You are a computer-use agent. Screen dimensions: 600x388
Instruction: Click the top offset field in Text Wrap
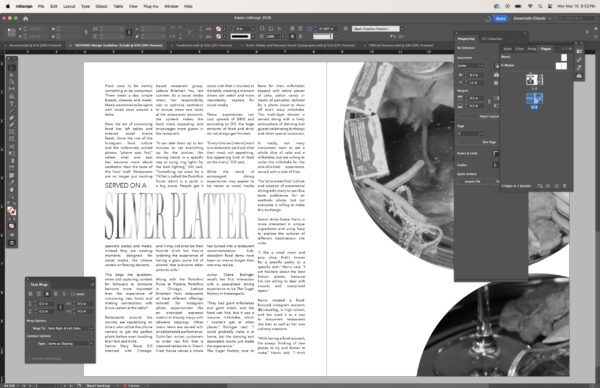pos(45,304)
